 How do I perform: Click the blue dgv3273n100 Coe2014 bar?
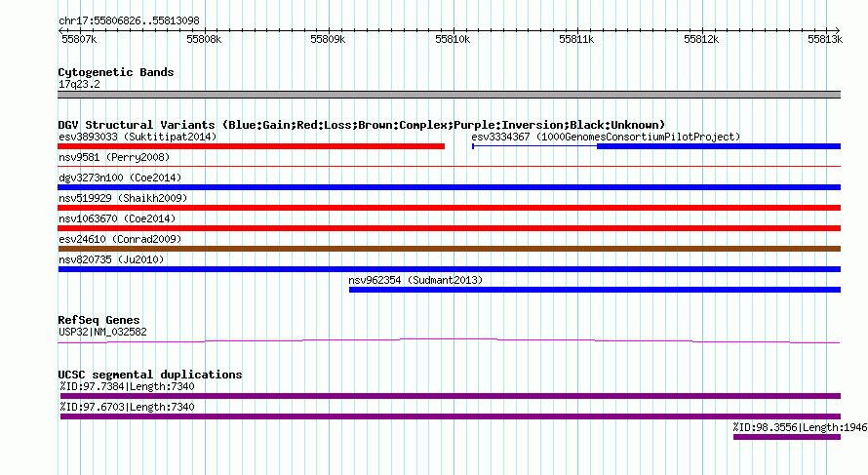pyautogui.click(x=449, y=187)
